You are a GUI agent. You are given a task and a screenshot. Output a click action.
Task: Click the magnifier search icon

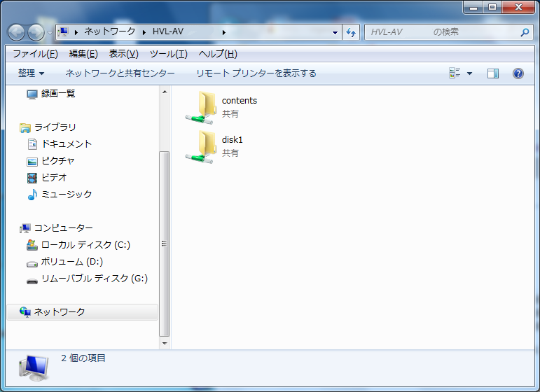coord(525,32)
